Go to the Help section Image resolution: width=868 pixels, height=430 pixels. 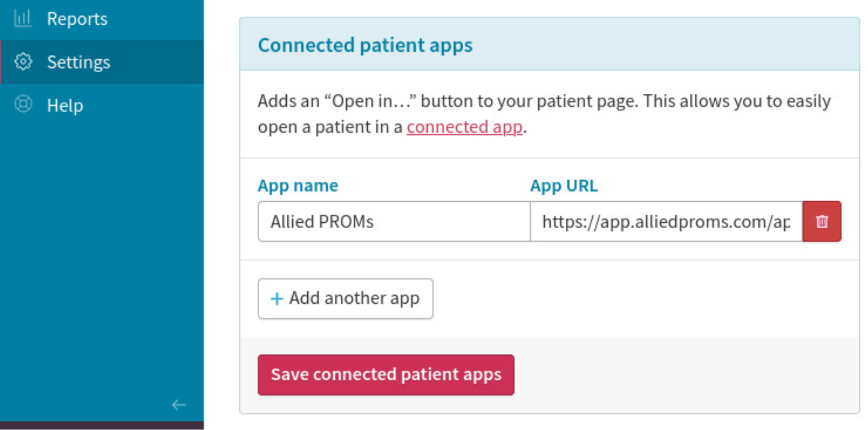[65, 106]
